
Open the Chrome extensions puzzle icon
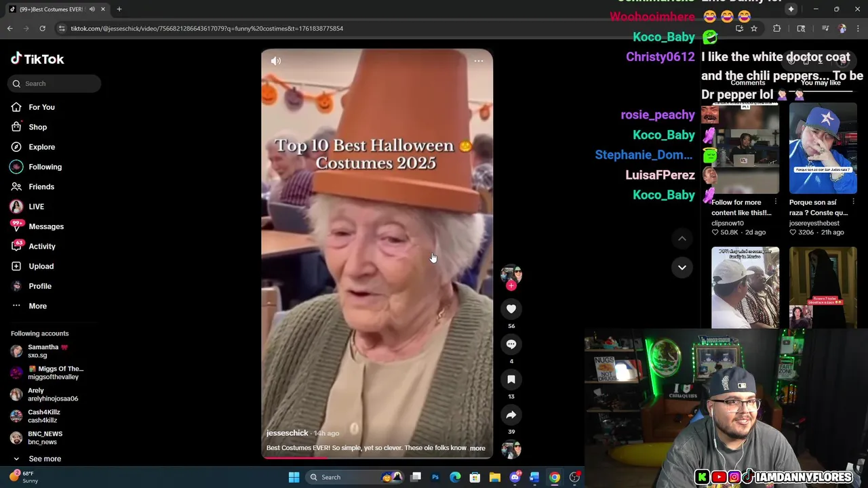pyautogui.click(x=777, y=28)
